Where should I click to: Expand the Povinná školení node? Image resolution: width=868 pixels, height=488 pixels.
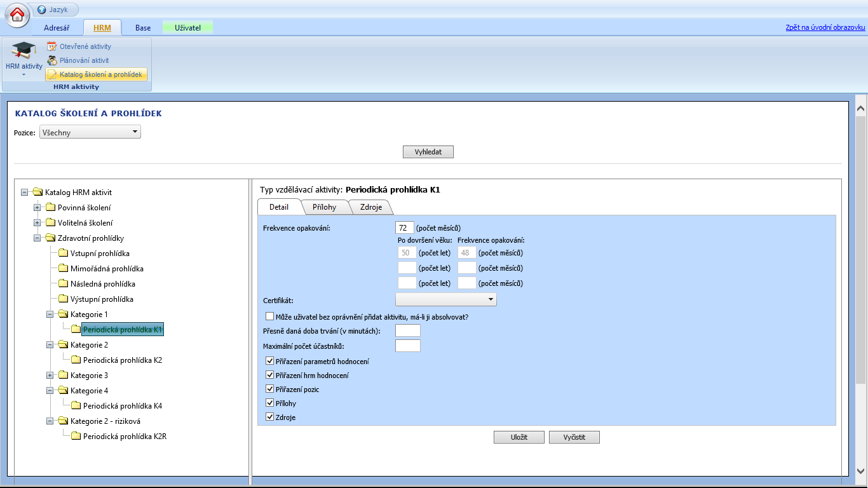[x=37, y=208]
